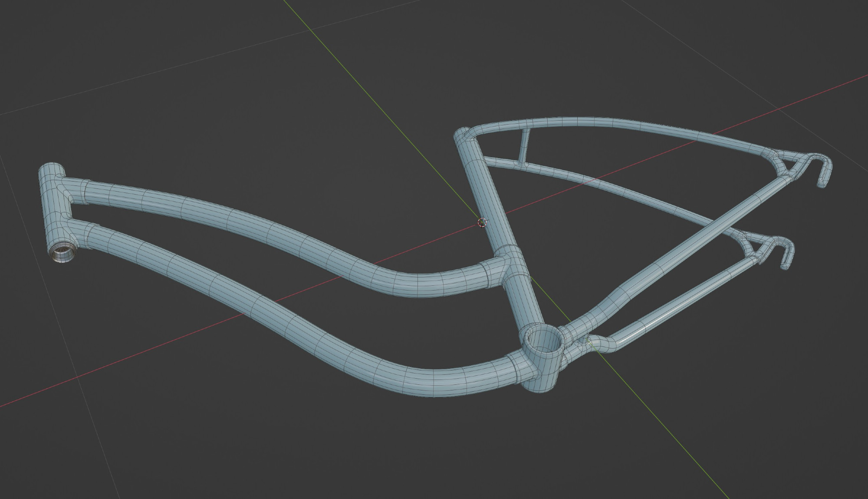Click the 3D cursor crosshair in viewport
This screenshot has width=868, height=499.
(482, 223)
